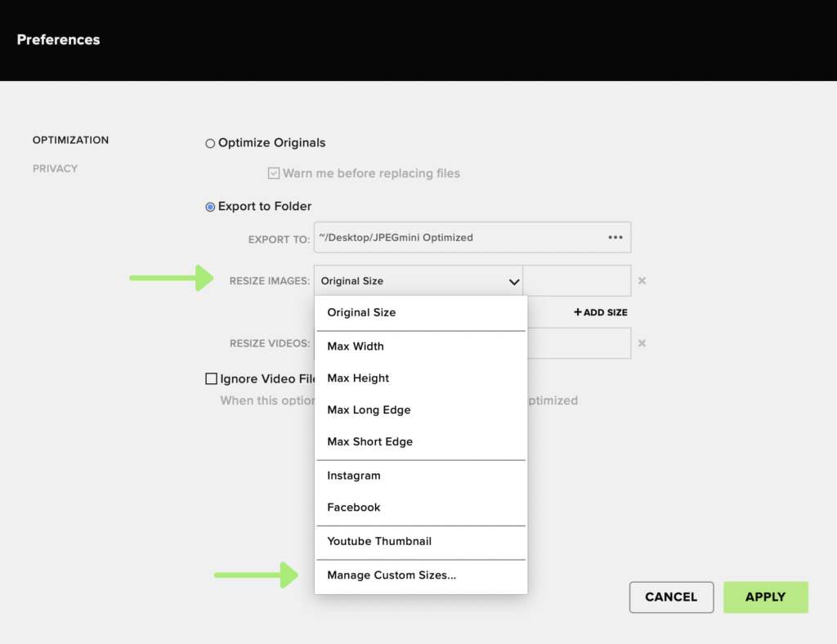Select the Optimize Originals radio button

tap(210, 143)
